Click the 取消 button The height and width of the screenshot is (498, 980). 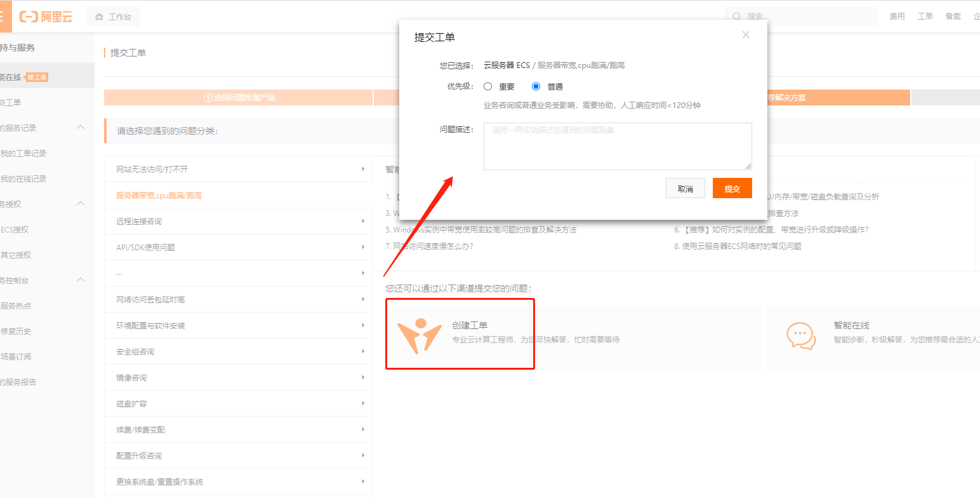[x=685, y=189]
